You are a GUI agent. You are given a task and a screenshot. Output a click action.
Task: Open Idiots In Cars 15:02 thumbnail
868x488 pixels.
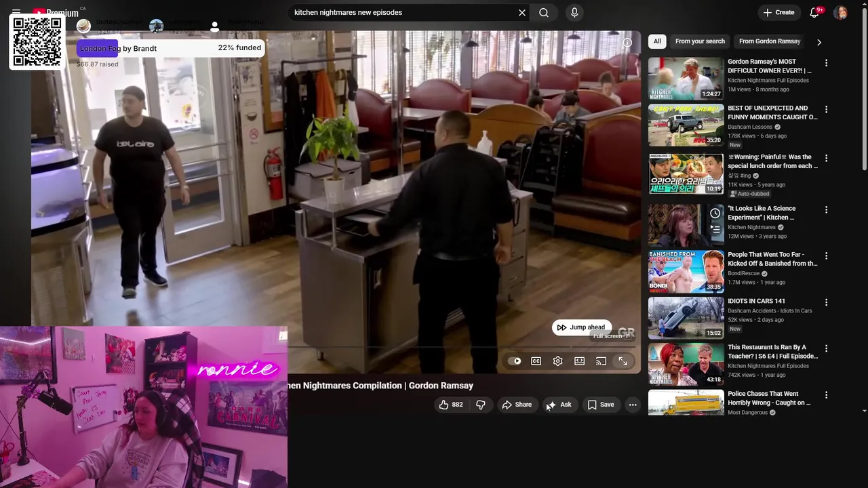pos(686,317)
